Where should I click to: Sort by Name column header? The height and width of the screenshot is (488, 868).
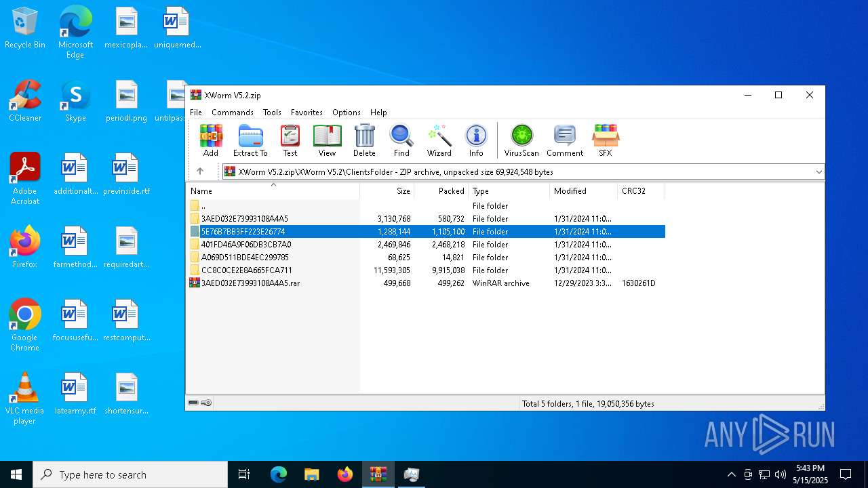point(273,191)
